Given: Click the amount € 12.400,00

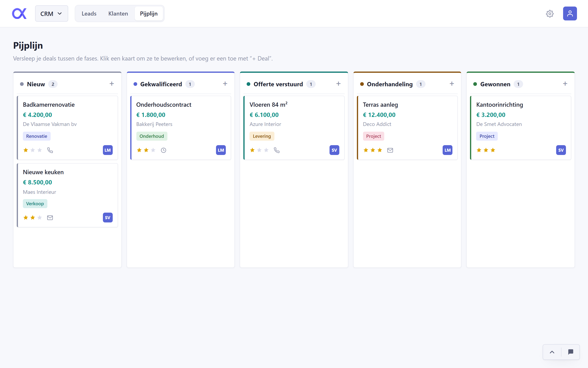Looking at the screenshot, I should [x=379, y=115].
